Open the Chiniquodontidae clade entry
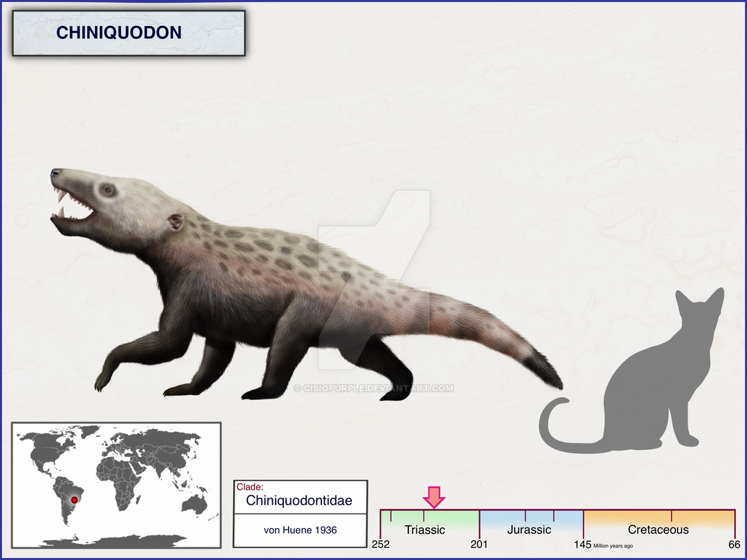The width and height of the screenshot is (747, 560). click(300, 500)
